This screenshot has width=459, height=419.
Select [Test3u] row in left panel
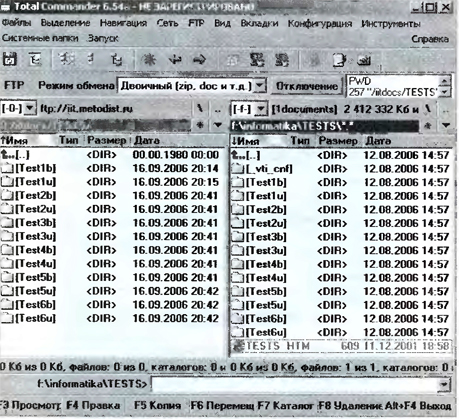pyautogui.click(x=112, y=236)
